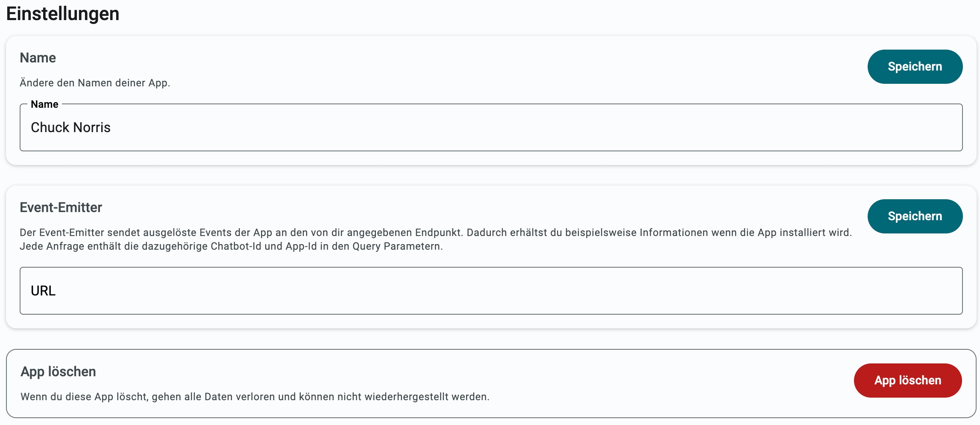Viewport: 980px width, 425px height.
Task: Click the URL placeholder text
Action: (x=43, y=291)
